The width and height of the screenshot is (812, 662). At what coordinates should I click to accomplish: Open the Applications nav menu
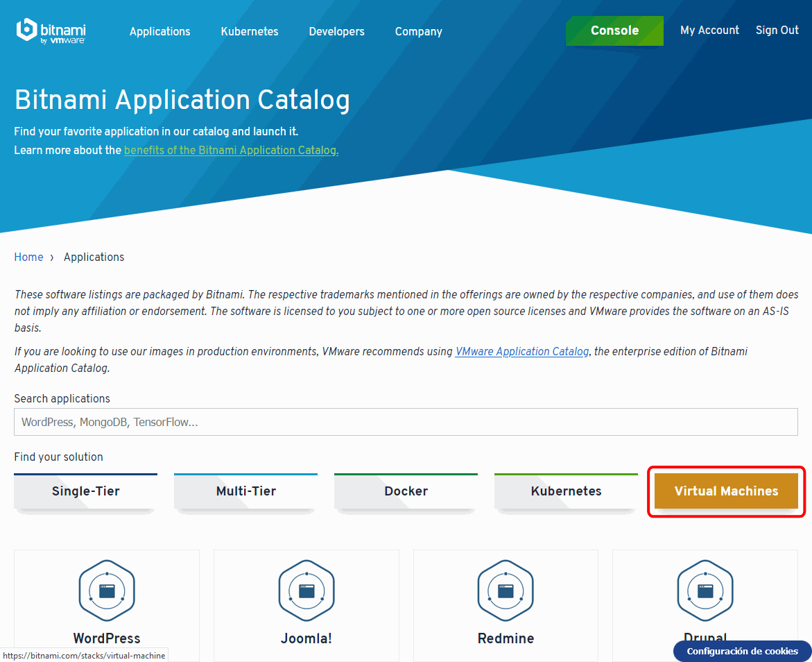pos(160,32)
